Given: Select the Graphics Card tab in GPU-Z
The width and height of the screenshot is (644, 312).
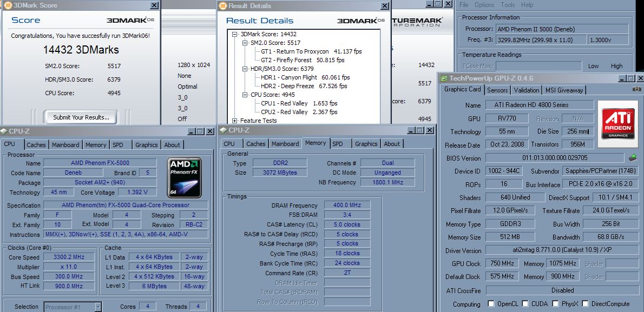Looking at the screenshot, I should coord(462,89).
